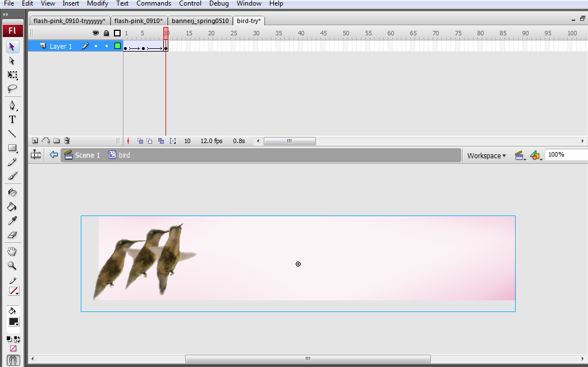588x367 pixels.
Task: Click Scene 1 in the edit bar
Action: [82, 155]
